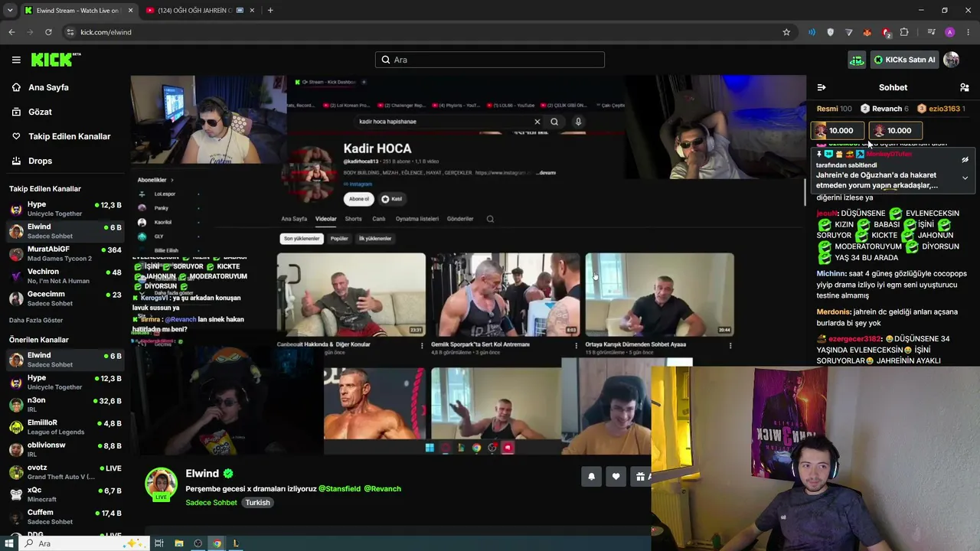
Task: Click the kick.com/elwind address bar
Action: tap(429, 32)
